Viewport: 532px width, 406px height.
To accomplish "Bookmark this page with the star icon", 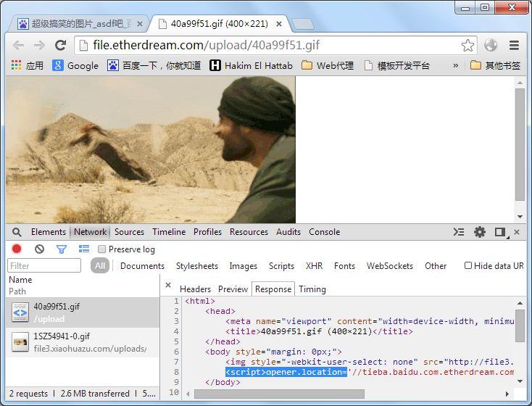I will (467, 45).
